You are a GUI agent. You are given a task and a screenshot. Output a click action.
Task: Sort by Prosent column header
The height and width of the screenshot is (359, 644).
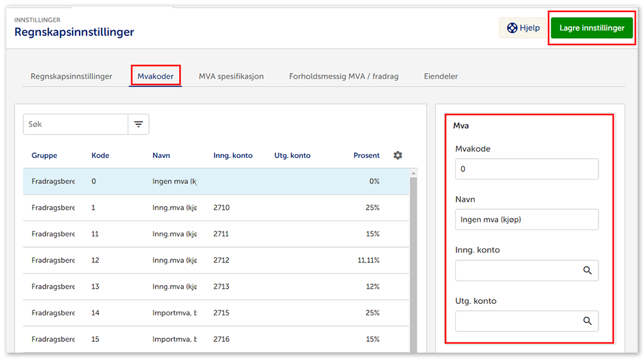point(366,155)
